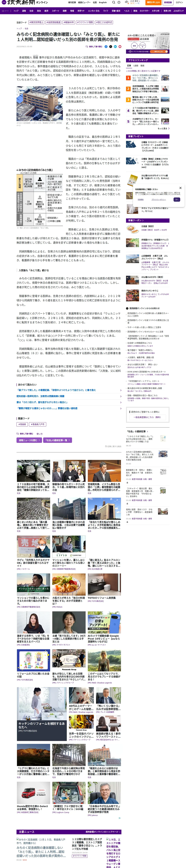Open 社会 breadcrumb link
This screenshot has height=868, width=186.
(26, 29)
